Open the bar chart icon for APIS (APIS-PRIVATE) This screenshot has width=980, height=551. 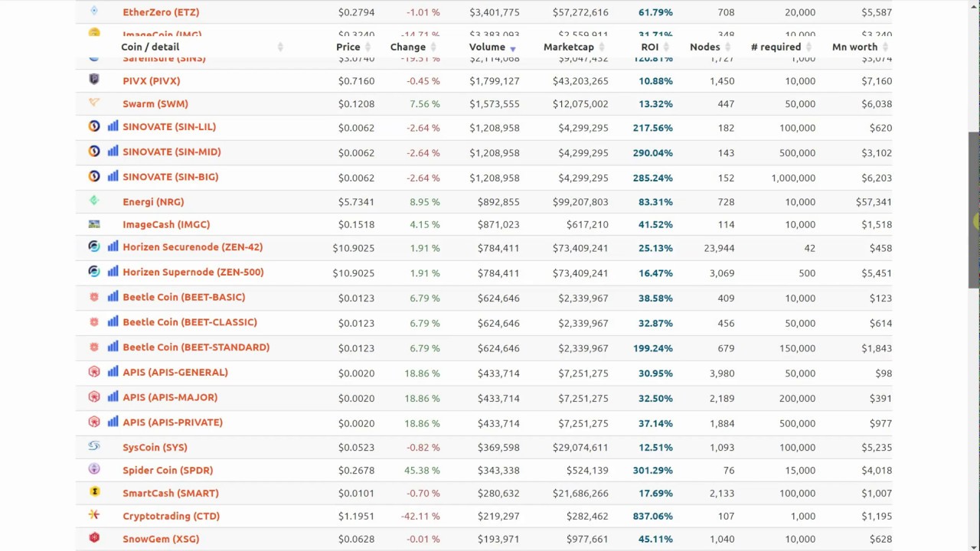click(x=113, y=422)
